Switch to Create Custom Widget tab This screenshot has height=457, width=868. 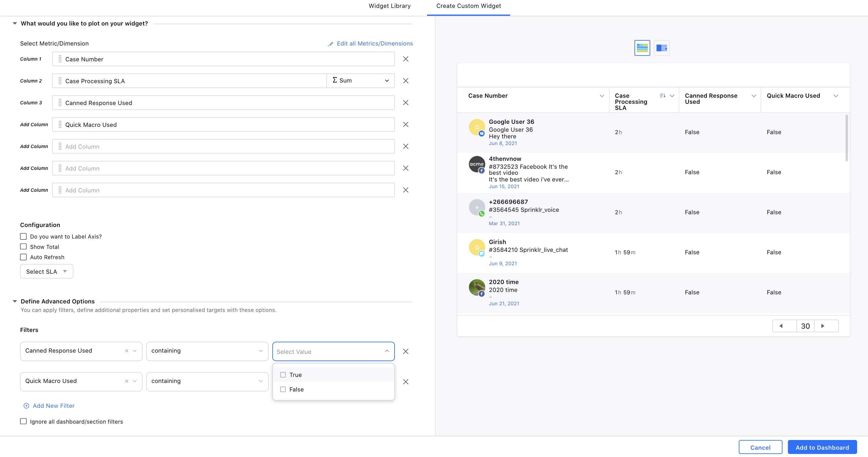pyautogui.click(x=468, y=6)
